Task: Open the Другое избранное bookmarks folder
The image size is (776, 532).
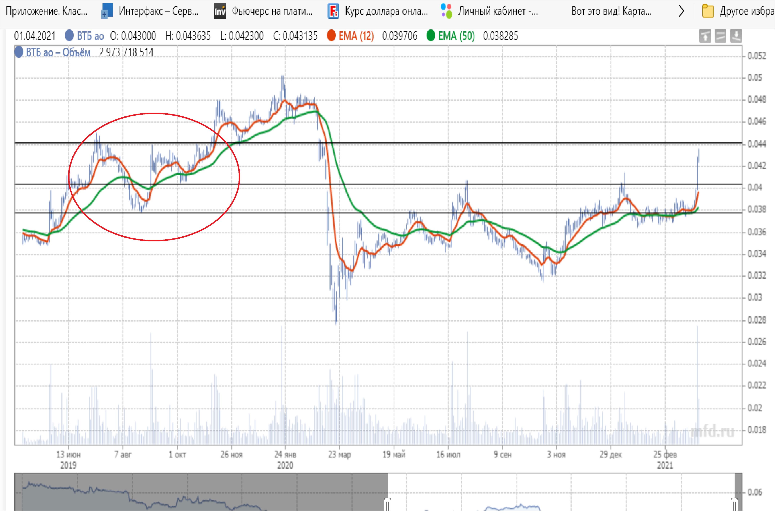Action: coord(738,11)
